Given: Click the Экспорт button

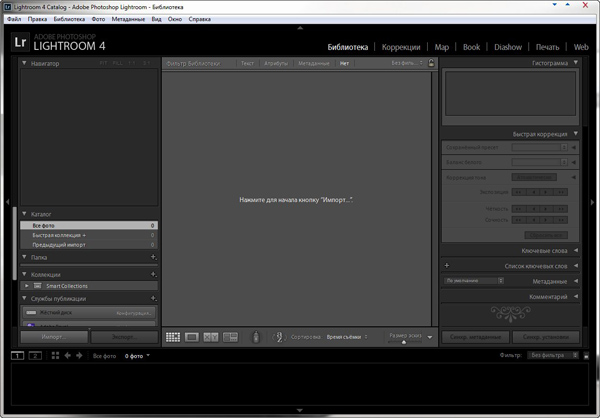Looking at the screenshot, I should [124, 337].
